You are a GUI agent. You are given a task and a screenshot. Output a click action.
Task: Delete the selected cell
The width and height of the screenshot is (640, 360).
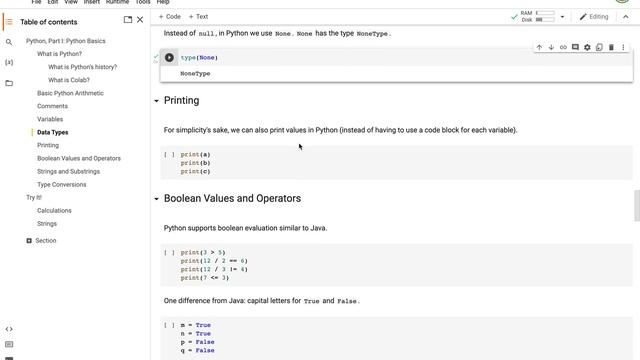point(611,47)
